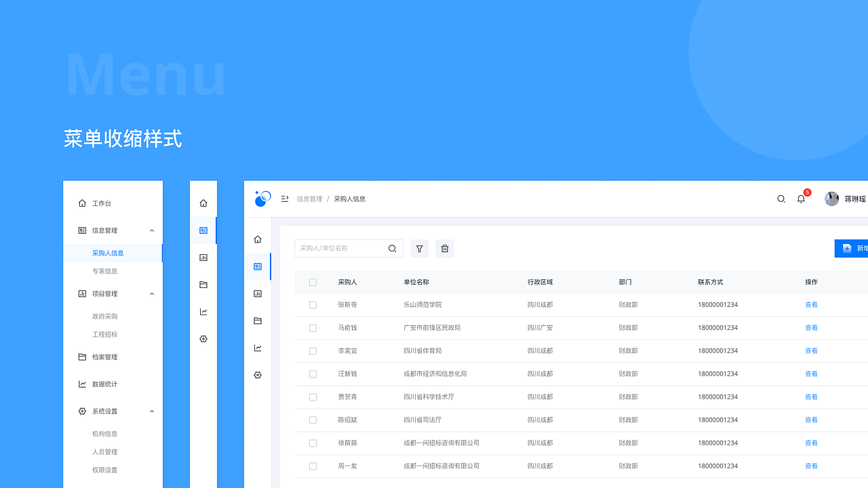Image resolution: width=868 pixels, height=488 pixels.
Task: Click the trash delete button
Action: click(x=445, y=249)
